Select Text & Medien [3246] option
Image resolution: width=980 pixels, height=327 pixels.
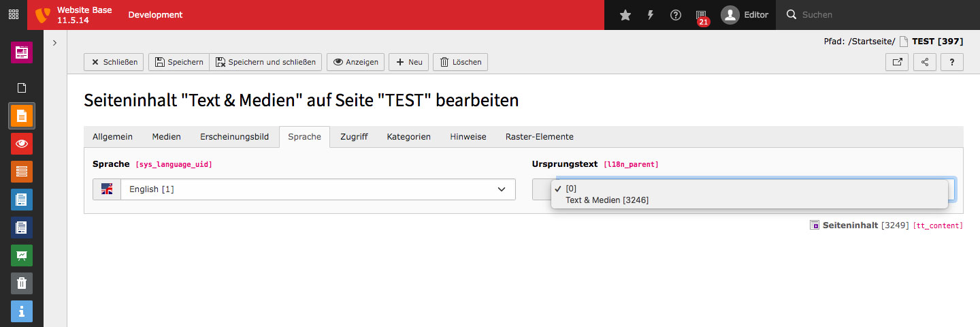tap(607, 200)
